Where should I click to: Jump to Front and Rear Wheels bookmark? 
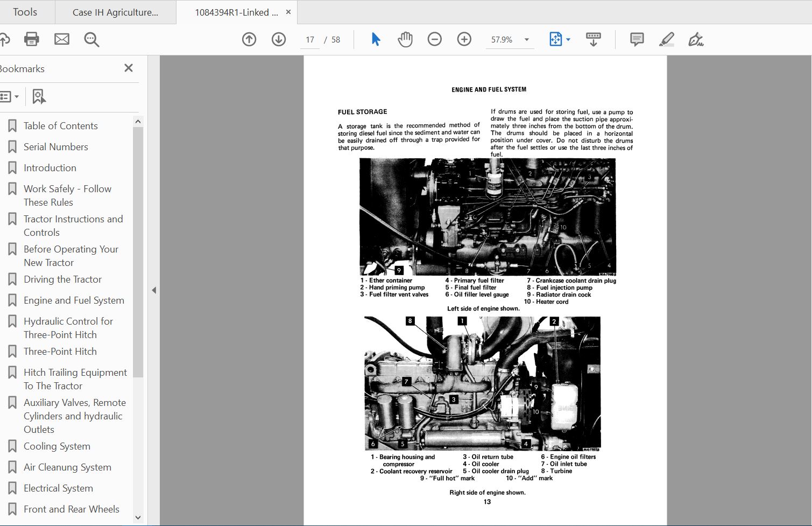tap(72, 509)
